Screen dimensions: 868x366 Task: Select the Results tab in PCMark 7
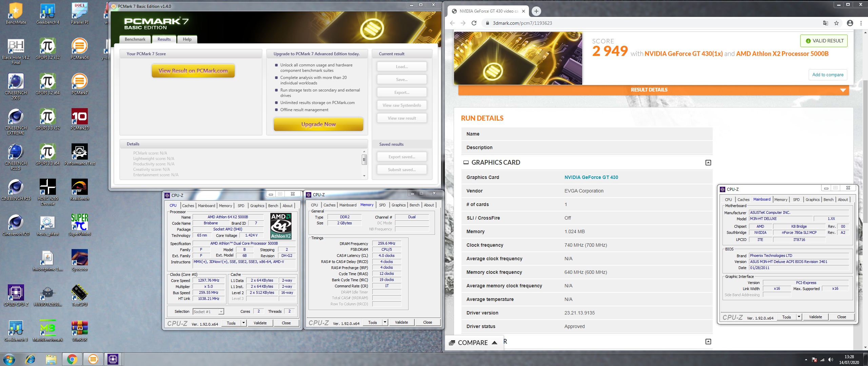(x=164, y=39)
